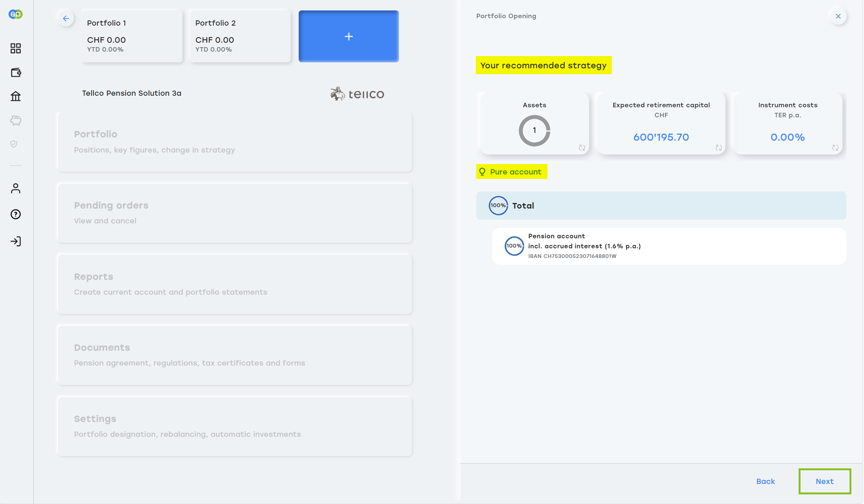Click the bank building sidebar icon
The width and height of the screenshot is (864, 504).
16,96
